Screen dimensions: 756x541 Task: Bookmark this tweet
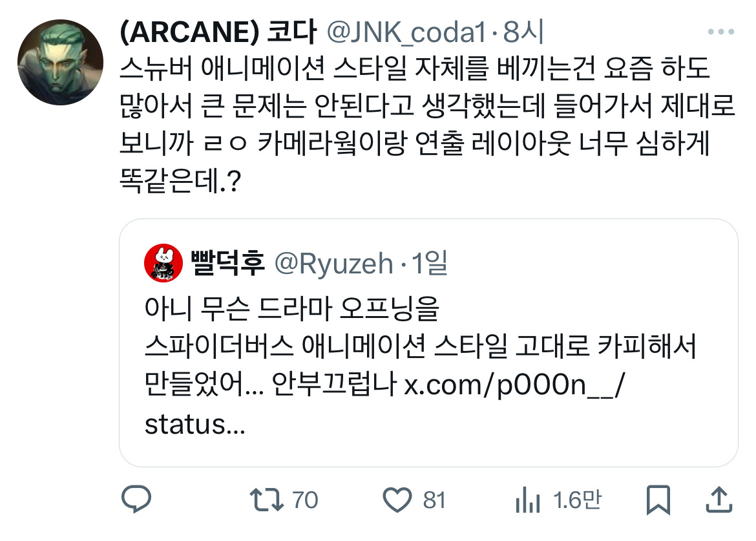(658, 500)
